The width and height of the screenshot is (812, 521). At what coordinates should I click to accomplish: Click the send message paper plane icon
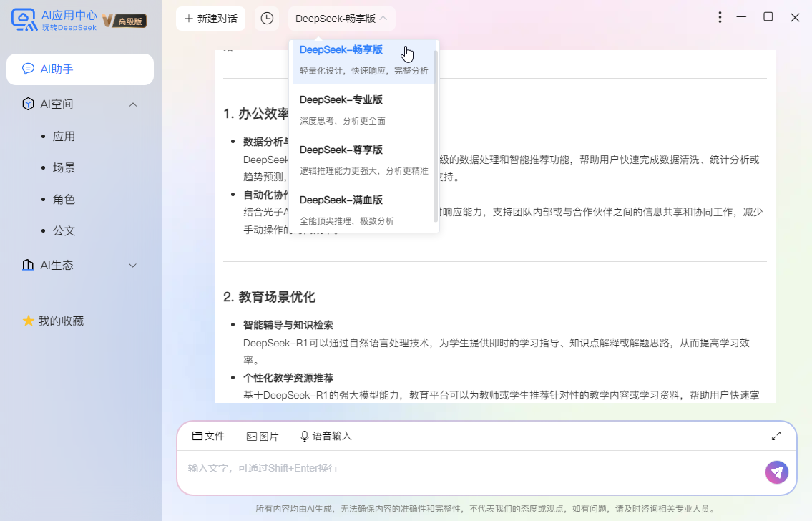[x=776, y=472]
